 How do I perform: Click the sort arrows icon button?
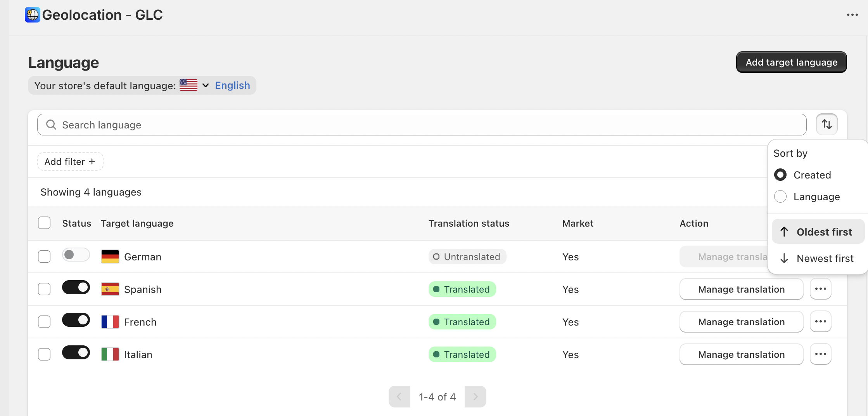click(x=827, y=125)
